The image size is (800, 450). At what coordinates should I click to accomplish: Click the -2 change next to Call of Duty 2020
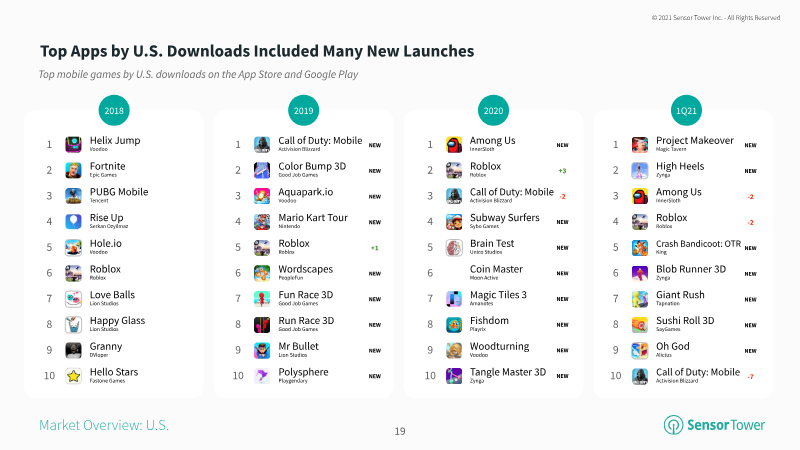[x=562, y=197]
